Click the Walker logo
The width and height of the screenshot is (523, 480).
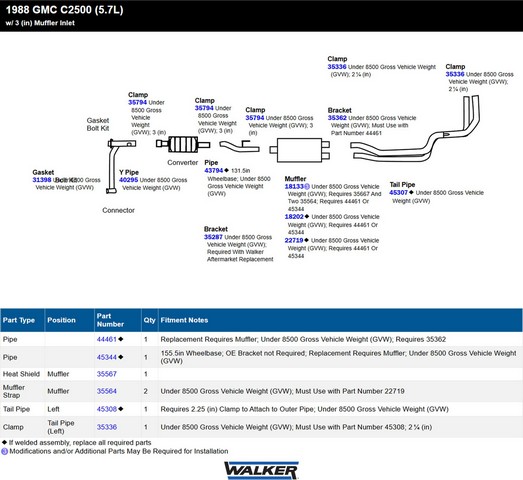click(x=261, y=470)
